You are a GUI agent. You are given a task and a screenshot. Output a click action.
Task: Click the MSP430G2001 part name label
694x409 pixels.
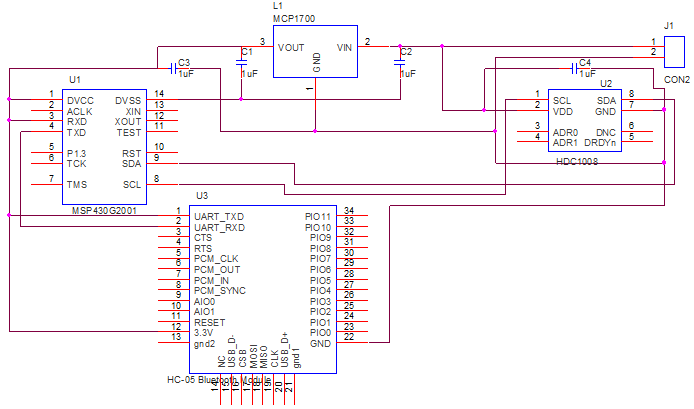pyautogui.click(x=107, y=211)
